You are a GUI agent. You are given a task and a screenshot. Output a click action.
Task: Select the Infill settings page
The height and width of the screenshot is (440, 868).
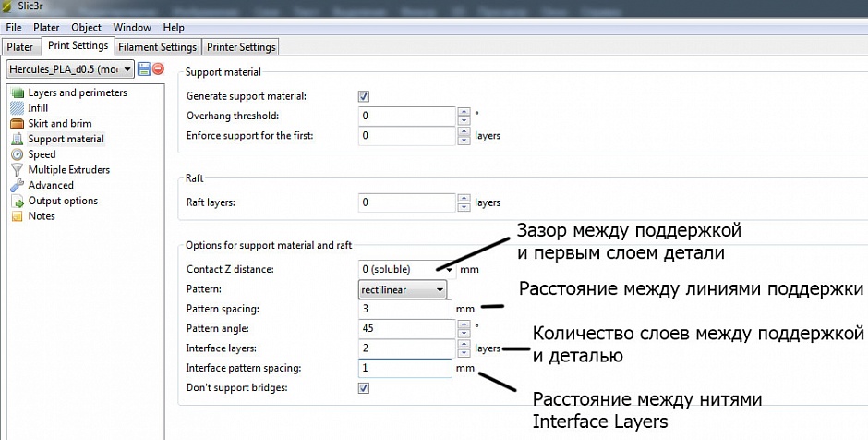click(x=38, y=108)
